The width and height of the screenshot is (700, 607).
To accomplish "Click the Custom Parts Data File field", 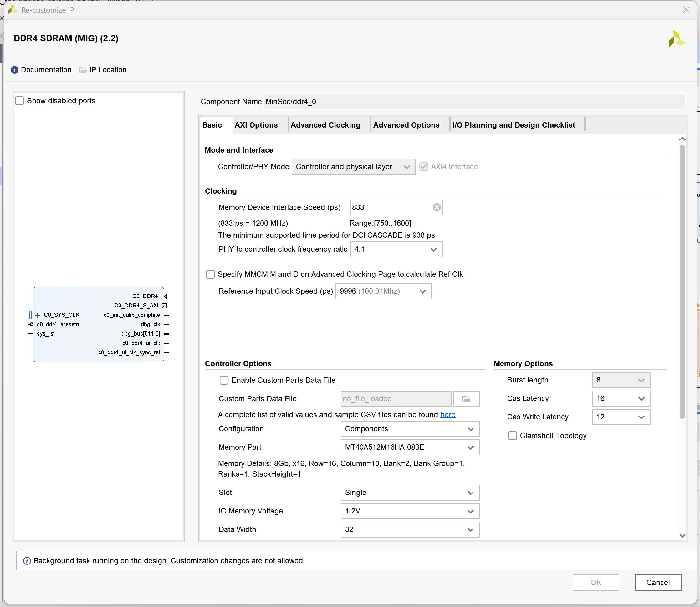I will [x=396, y=399].
